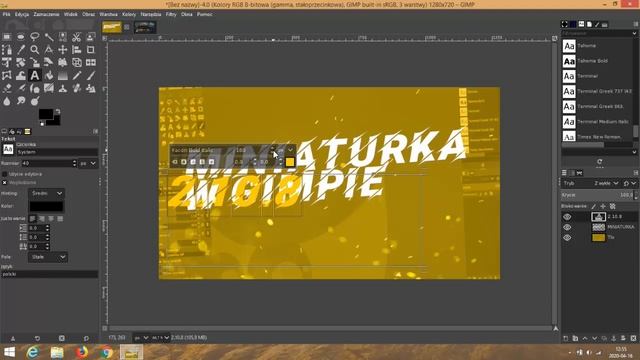
Task: Select the Measure tool
Action: pyautogui.click(x=49, y=50)
